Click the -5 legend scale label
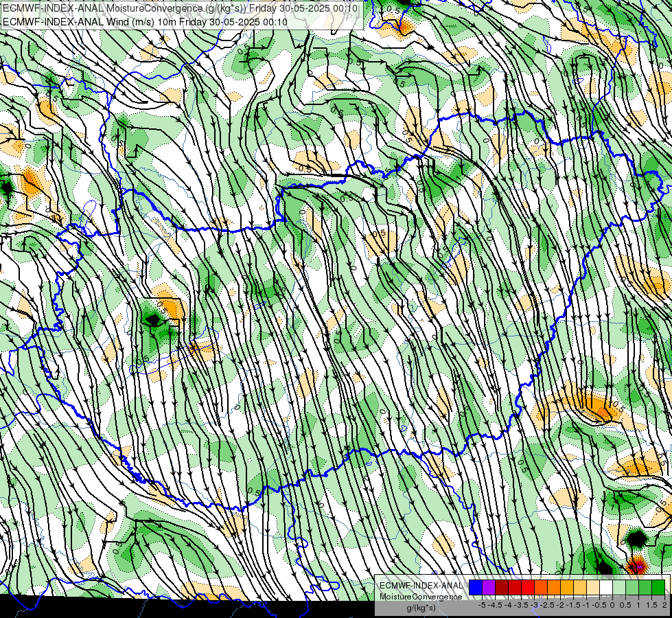Screen dimensions: 672x618 tap(482, 605)
